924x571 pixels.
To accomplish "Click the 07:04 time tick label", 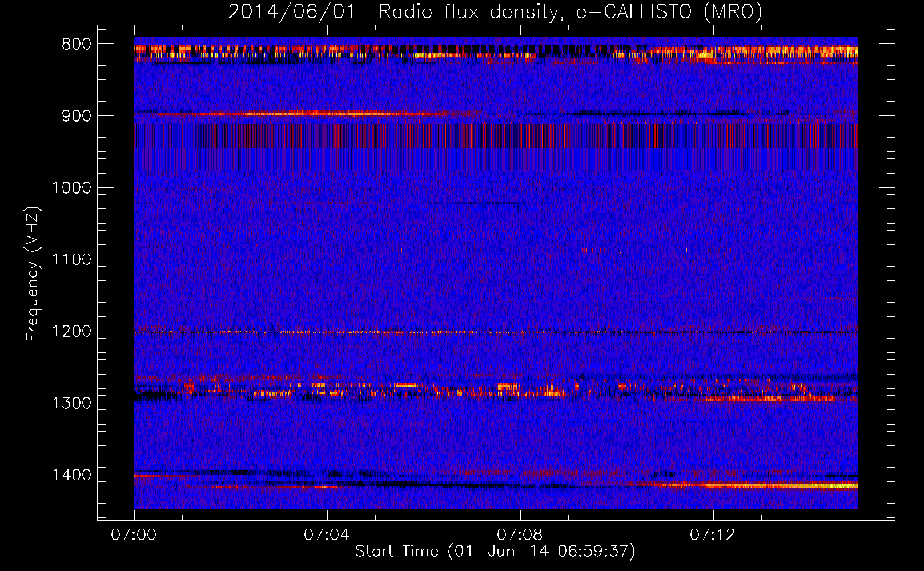I will (327, 535).
